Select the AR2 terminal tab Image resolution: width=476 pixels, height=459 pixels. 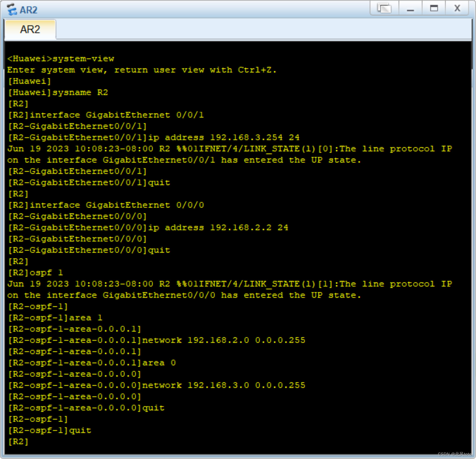pos(30,29)
